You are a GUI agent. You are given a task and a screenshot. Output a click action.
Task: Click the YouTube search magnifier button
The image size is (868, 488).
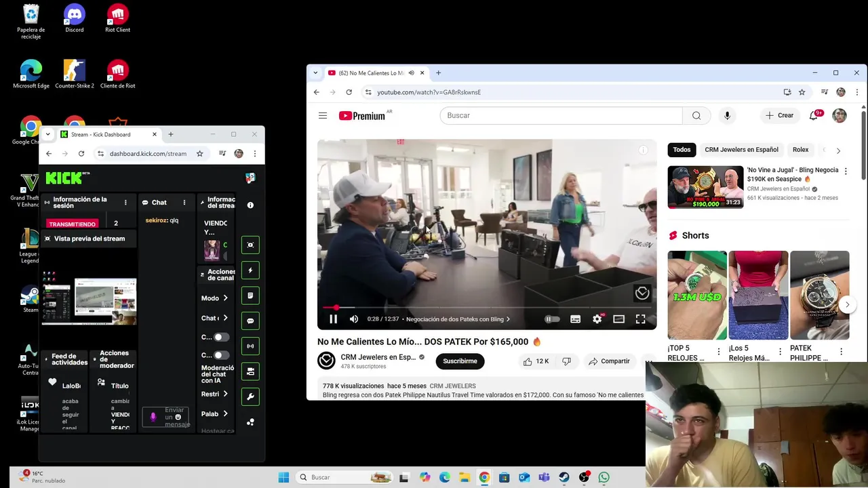click(x=696, y=115)
